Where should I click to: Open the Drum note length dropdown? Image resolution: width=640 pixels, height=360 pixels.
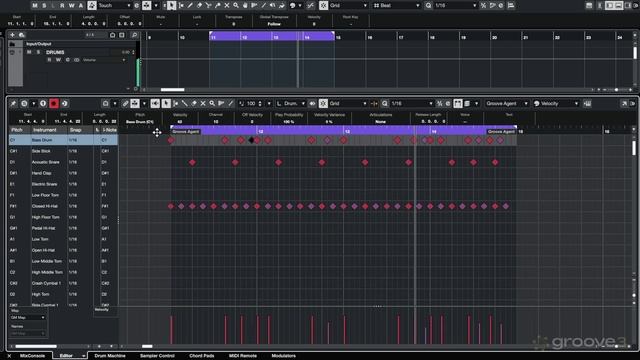[x=291, y=104]
